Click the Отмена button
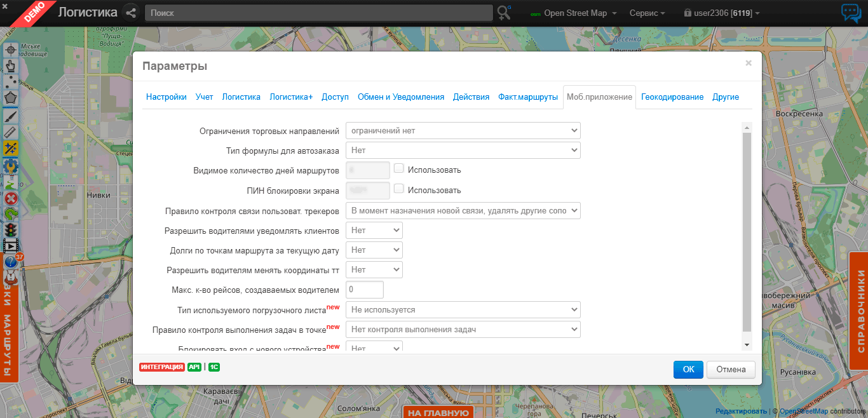 [x=730, y=369]
